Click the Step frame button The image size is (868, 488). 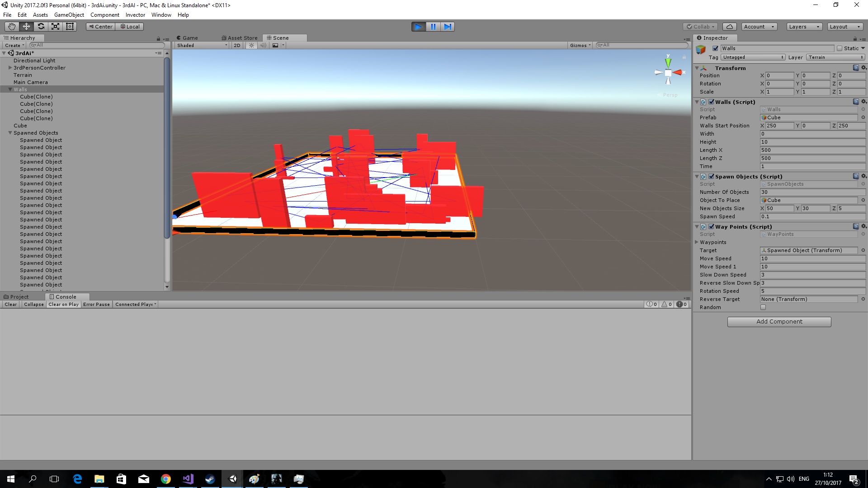coord(448,27)
